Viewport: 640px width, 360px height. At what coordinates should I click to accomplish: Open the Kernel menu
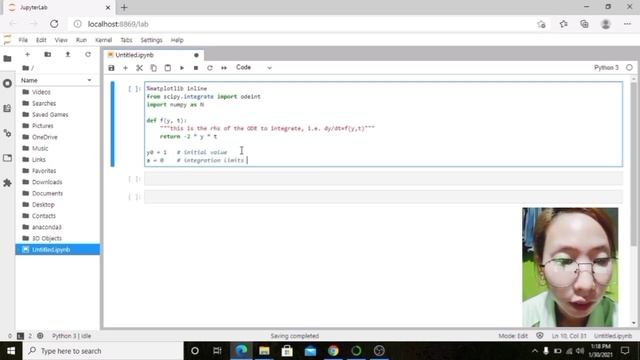point(103,40)
